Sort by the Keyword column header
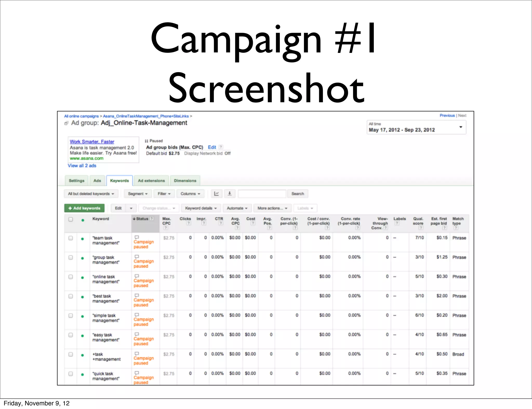 101,219
